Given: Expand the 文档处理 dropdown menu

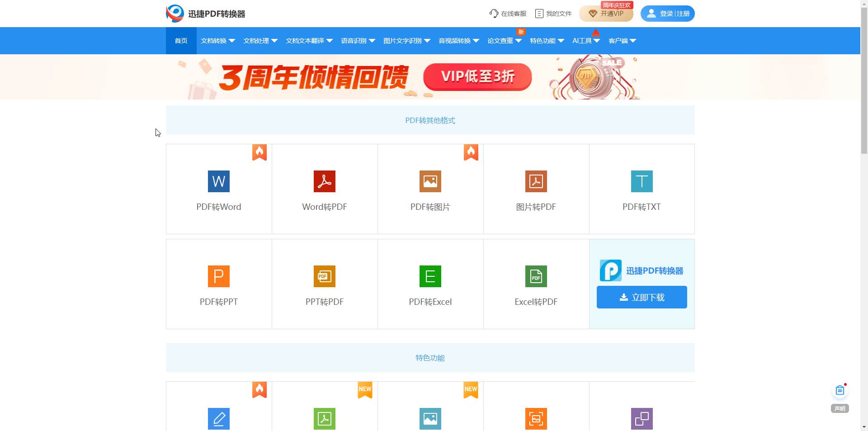Looking at the screenshot, I should click(x=260, y=41).
